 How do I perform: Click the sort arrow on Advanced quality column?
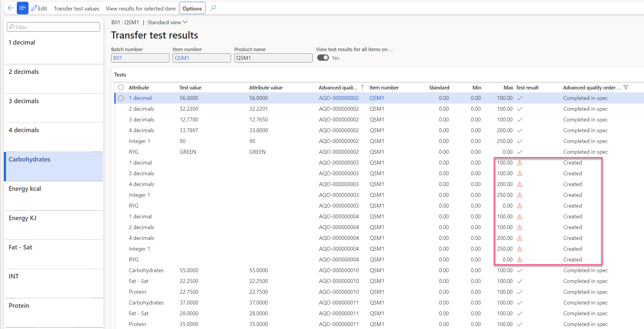362,87
